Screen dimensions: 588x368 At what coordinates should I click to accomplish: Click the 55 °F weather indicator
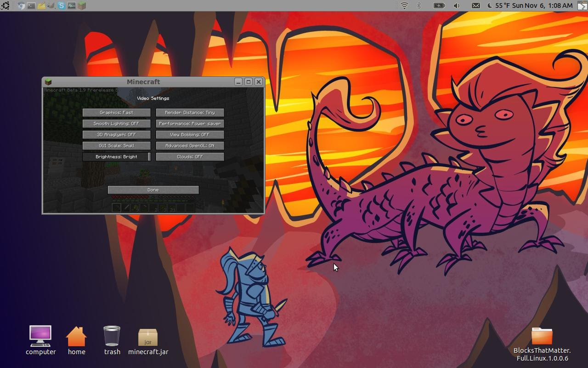498,6
